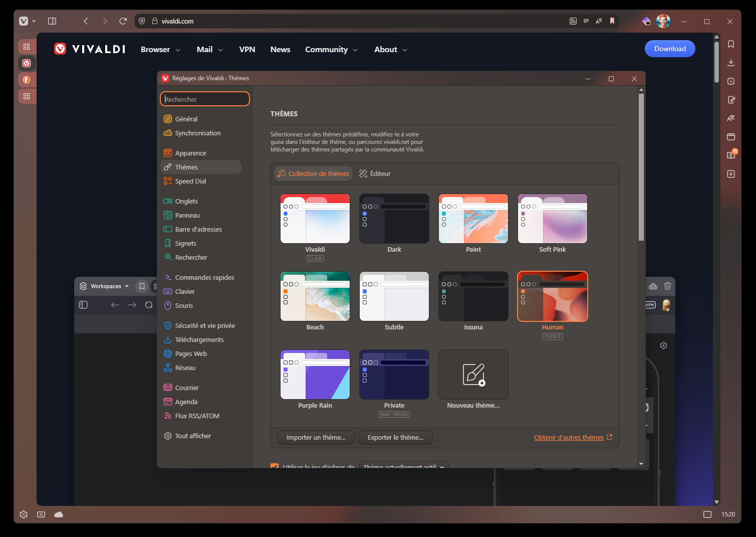
Task: Select the Private theme thumbnail
Action: click(394, 375)
